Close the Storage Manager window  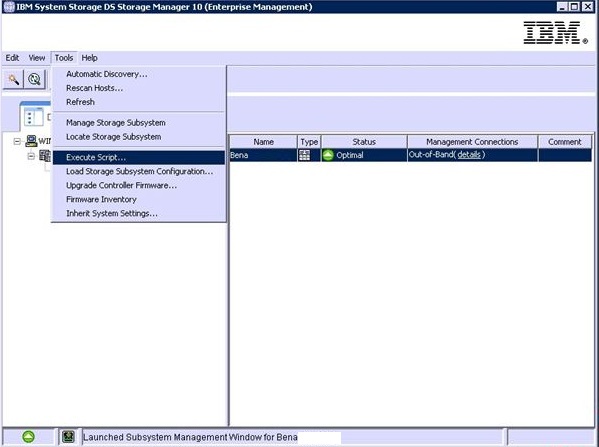click(588, 7)
